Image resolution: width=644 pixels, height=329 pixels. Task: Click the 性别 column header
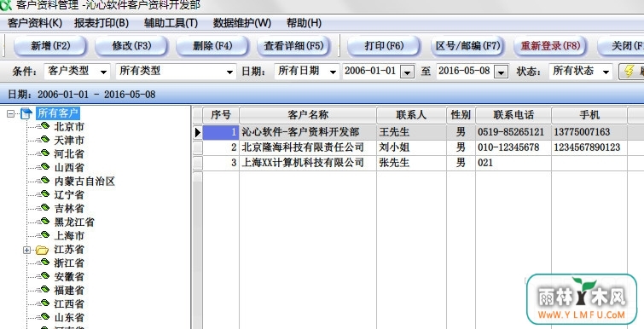coord(461,115)
